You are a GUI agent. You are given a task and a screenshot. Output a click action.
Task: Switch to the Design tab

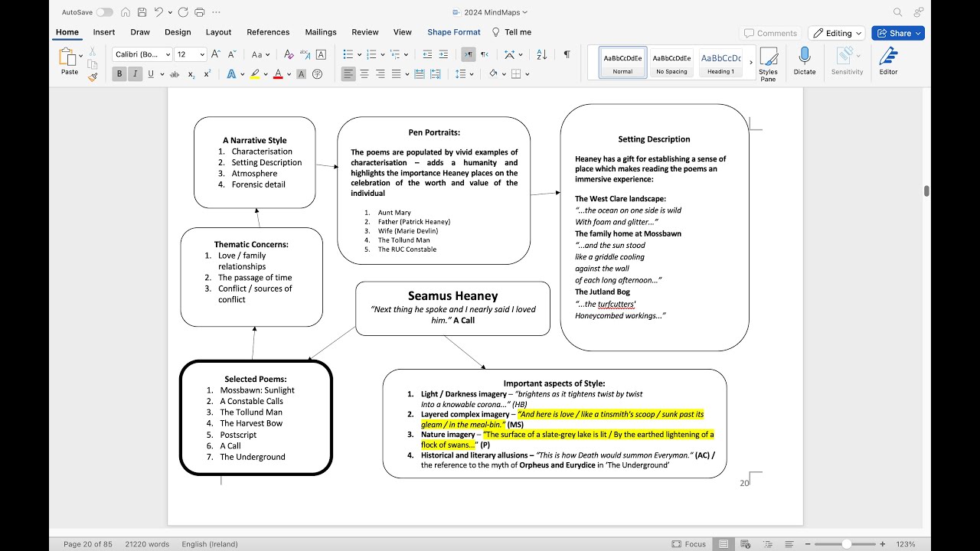tap(178, 32)
